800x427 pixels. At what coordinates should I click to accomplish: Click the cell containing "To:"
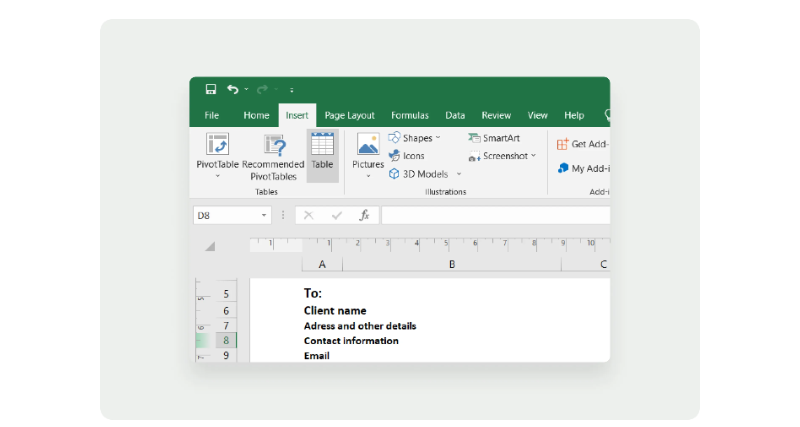(313, 293)
